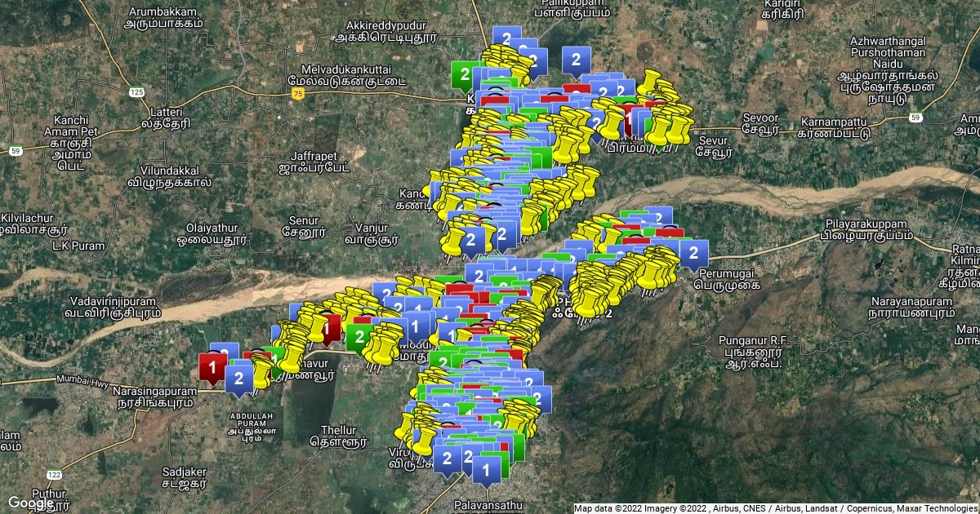Image resolution: width=980 pixels, height=514 pixels.
Task: Select blue "2" marker beside Perumugai
Action: pos(693,252)
